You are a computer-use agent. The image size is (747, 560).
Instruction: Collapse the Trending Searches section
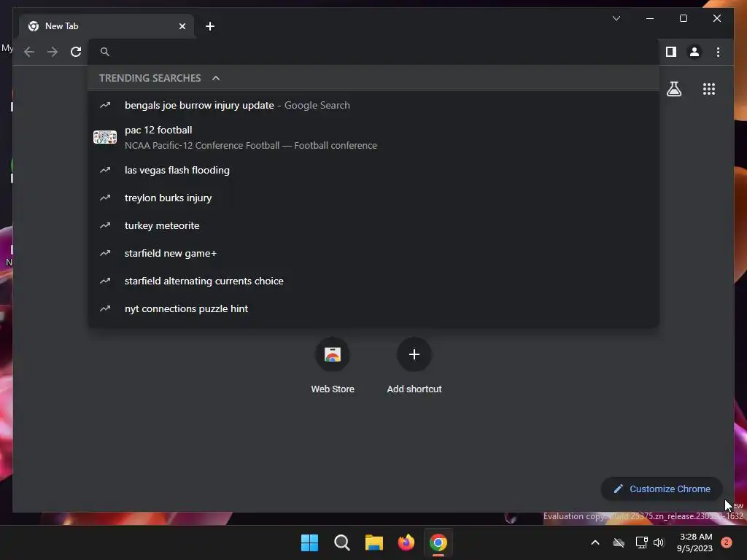pyautogui.click(x=216, y=78)
